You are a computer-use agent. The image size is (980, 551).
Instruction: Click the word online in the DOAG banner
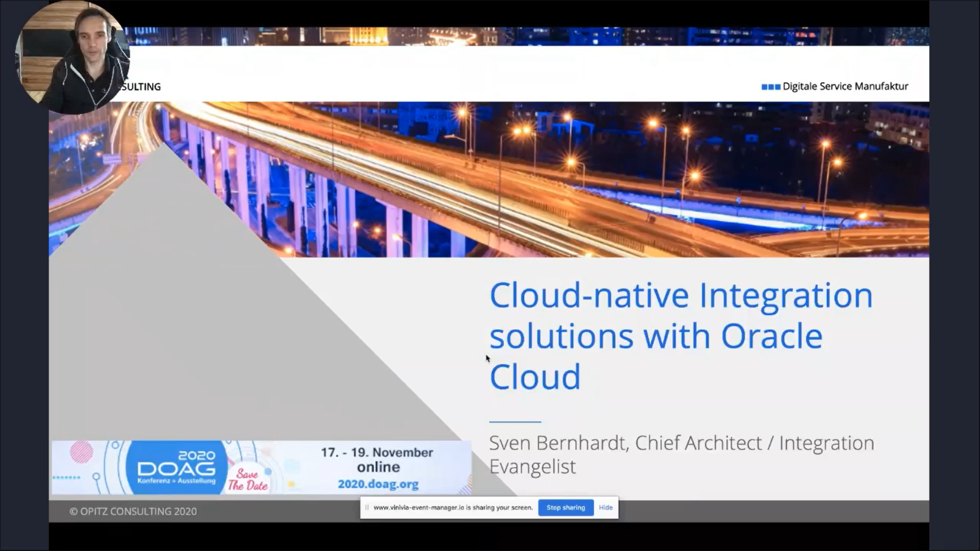(378, 467)
